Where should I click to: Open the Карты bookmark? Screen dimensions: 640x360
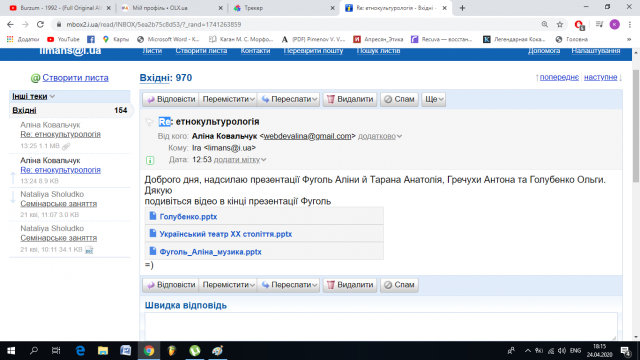(x=116, y=39)
